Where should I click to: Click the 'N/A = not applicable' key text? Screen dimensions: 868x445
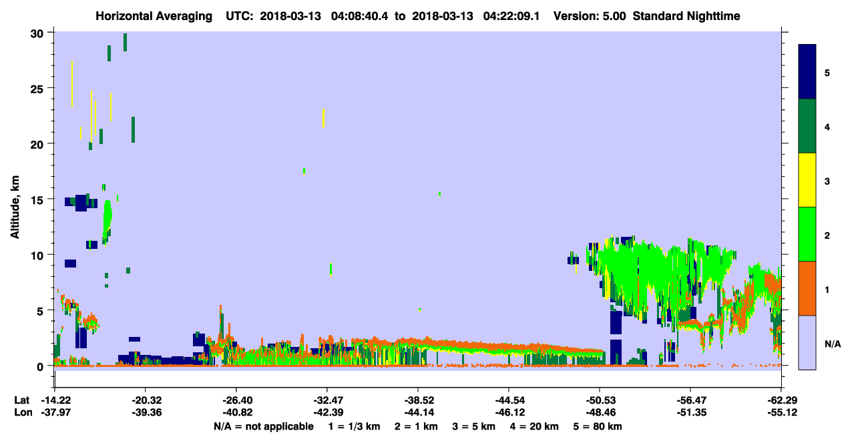point(264,426)
